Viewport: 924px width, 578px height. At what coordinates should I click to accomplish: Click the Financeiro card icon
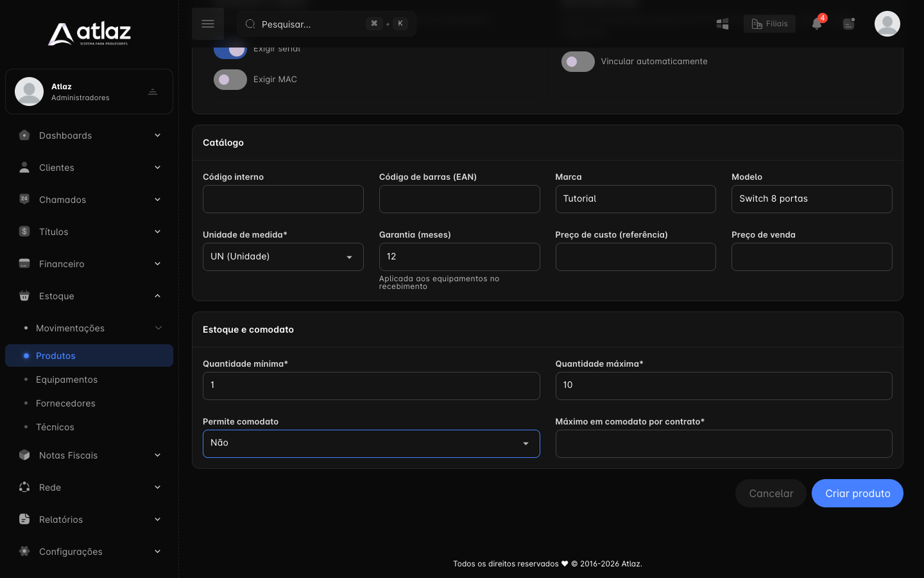click(24, 264)
